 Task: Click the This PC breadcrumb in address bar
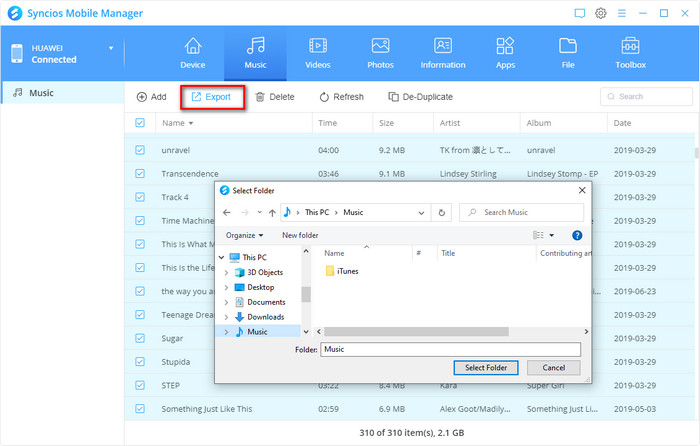click(x=317, y=213)
